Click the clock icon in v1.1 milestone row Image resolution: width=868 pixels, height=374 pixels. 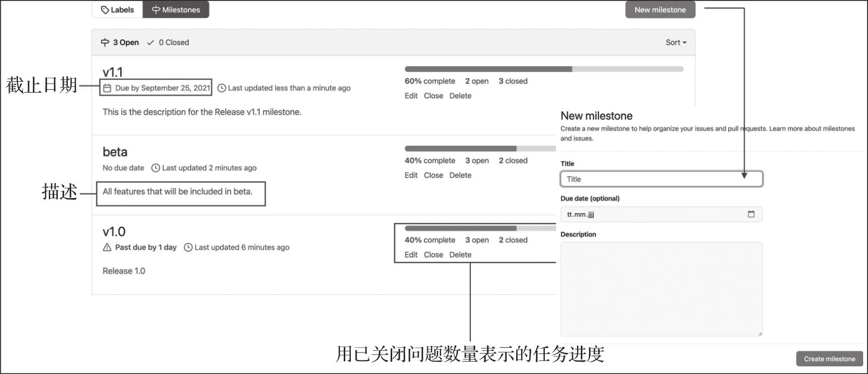pyautogui.click(x=221, y=88)
